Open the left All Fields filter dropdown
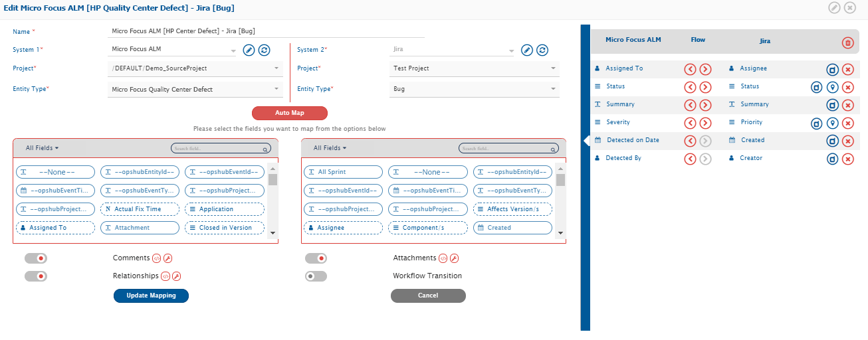This screenshot has height=340, width=868. click(42, 148)
